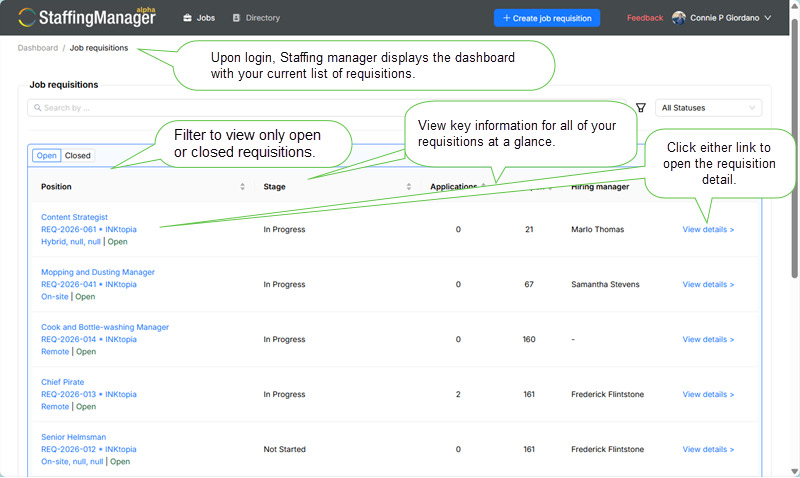Select the Closed filter tab

pyautogui.click(x=78, y=156)
